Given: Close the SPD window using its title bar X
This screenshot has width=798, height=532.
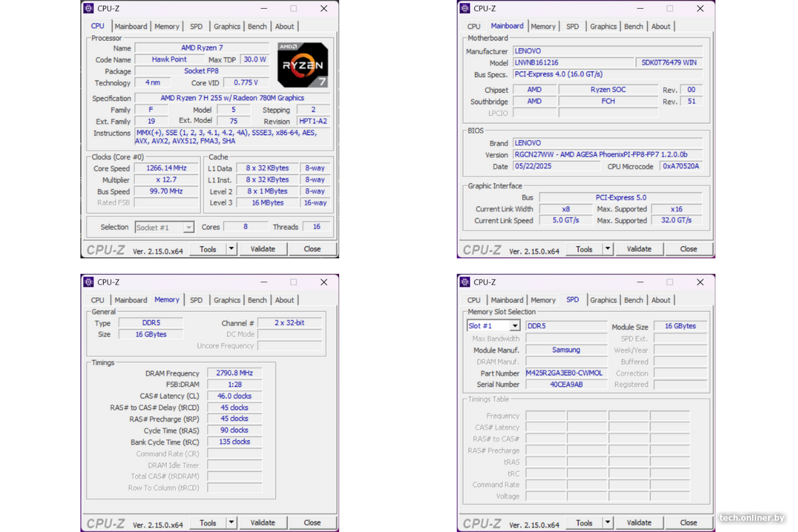Looking at the screenshot, I should coord(700,282).
